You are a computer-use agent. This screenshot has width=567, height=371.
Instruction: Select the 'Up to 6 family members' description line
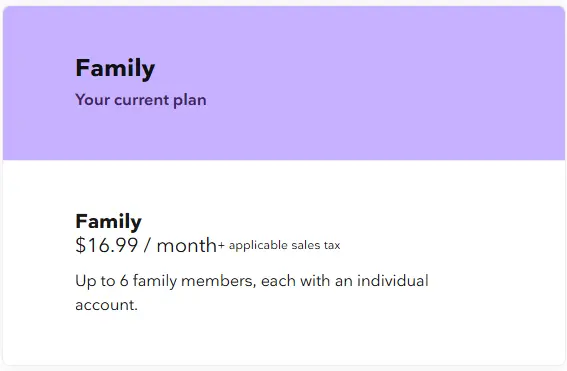[252, 281]
